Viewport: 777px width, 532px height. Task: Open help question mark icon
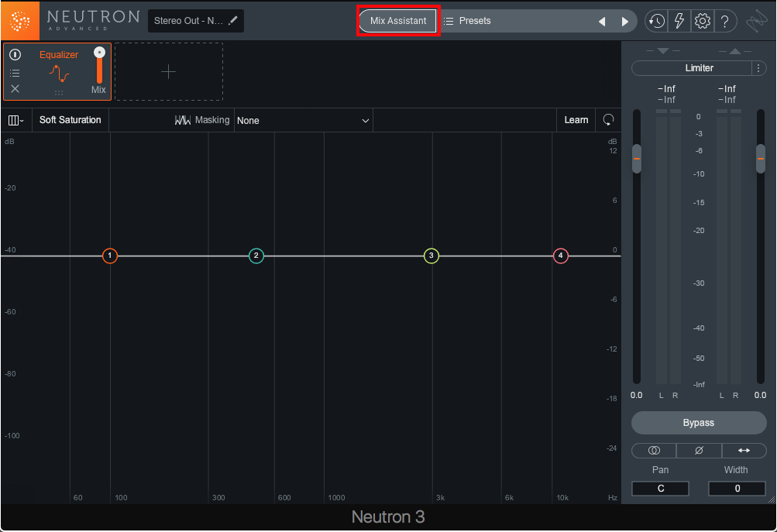(x=724, y=21)
